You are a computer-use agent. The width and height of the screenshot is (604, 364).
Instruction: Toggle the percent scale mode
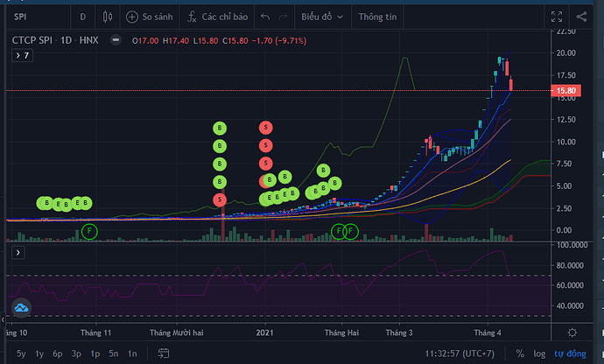point(520,353)
